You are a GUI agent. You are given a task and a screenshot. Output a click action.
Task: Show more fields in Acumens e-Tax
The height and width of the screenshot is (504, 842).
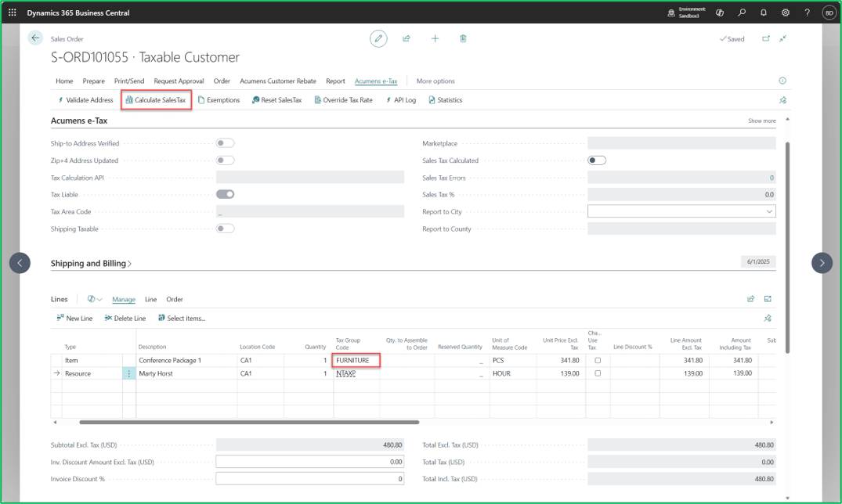(x=762, y=121)
